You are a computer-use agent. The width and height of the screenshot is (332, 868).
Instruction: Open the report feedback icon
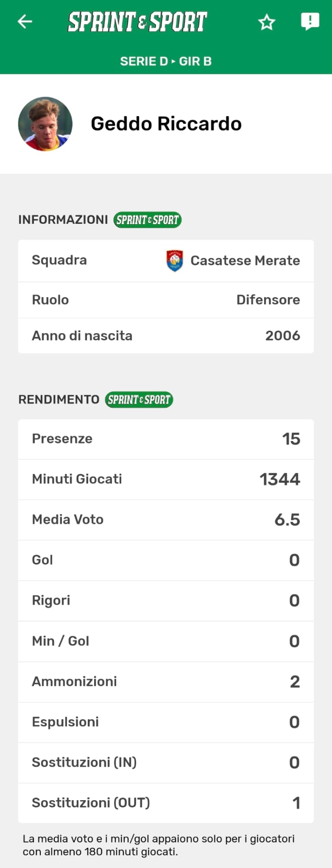[x=310, y=21]
